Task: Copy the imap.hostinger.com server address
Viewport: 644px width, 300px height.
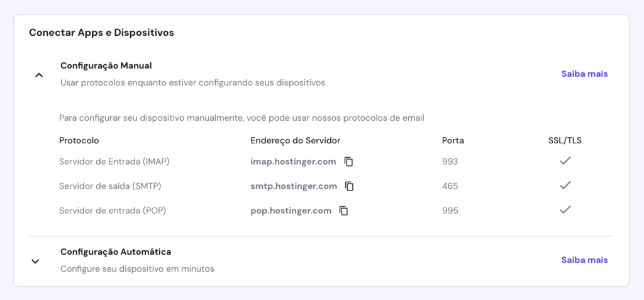Action: tap(348, 162)
